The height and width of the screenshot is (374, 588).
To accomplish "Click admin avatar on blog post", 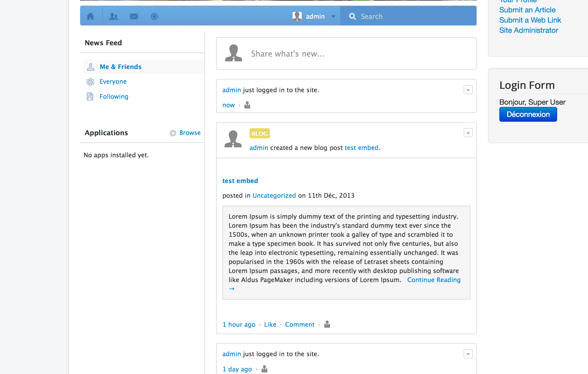I will tap(233, 139).
